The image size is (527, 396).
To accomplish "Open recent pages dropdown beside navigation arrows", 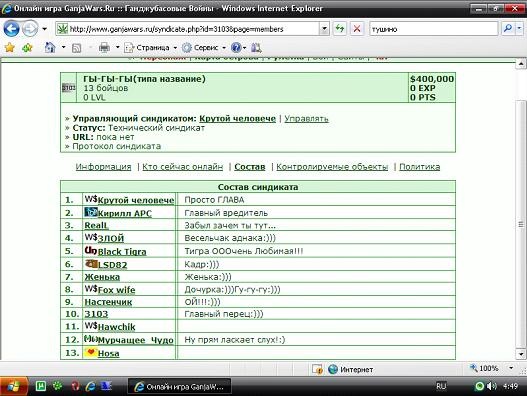I will [x=44, y=29].
